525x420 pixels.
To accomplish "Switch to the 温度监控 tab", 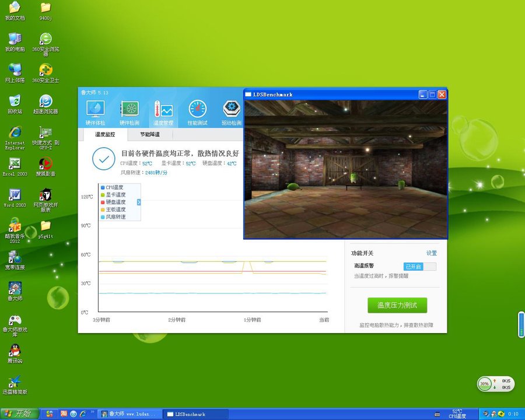I will pos(105,134).
